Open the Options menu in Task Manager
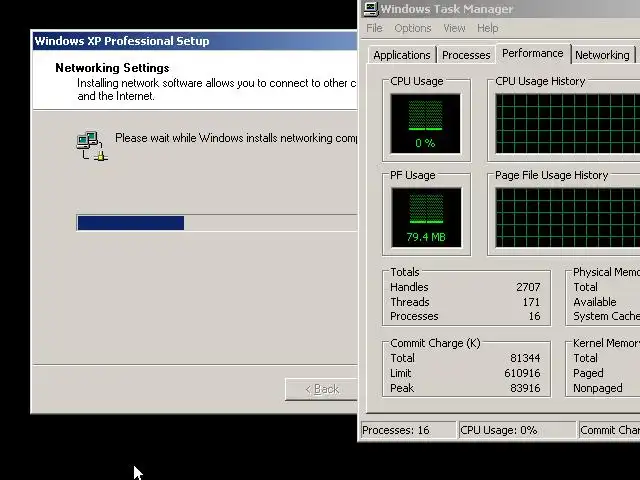The width and height of the screenshot is (640, 480). [413, 28]
